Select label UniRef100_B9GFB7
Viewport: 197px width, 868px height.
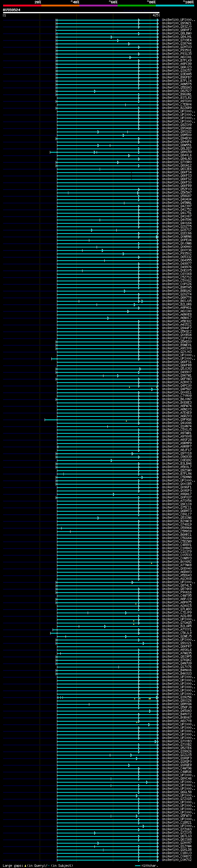177,78
